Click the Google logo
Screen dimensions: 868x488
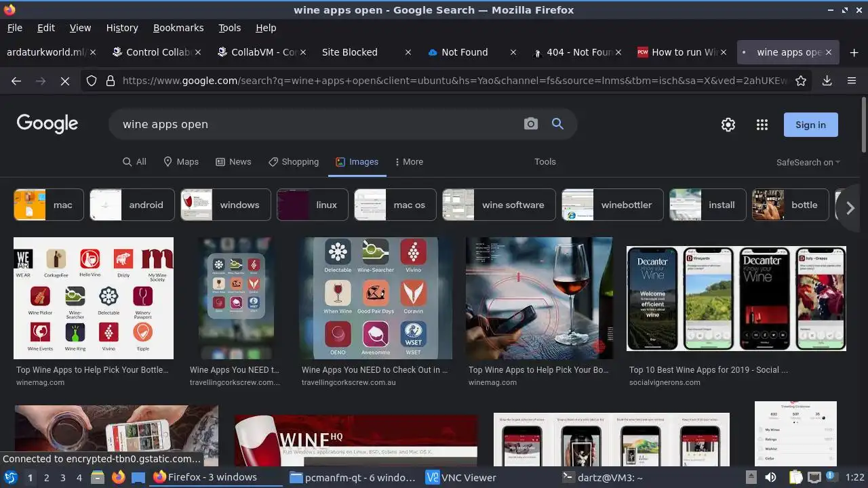(x=47, y=123)
